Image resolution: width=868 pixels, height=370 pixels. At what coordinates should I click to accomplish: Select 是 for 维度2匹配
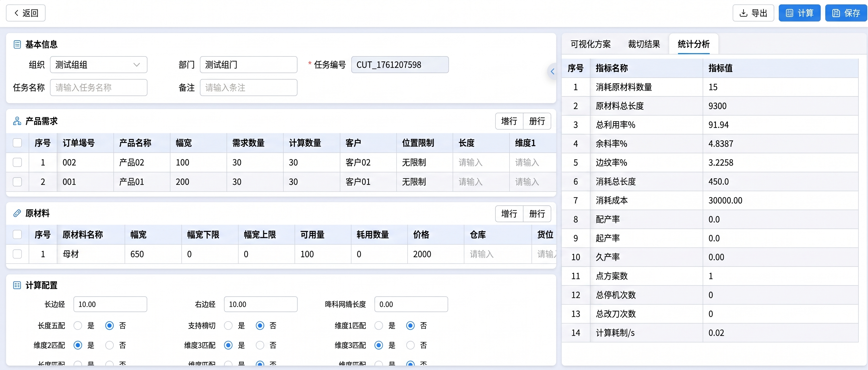tap(78, 345)
